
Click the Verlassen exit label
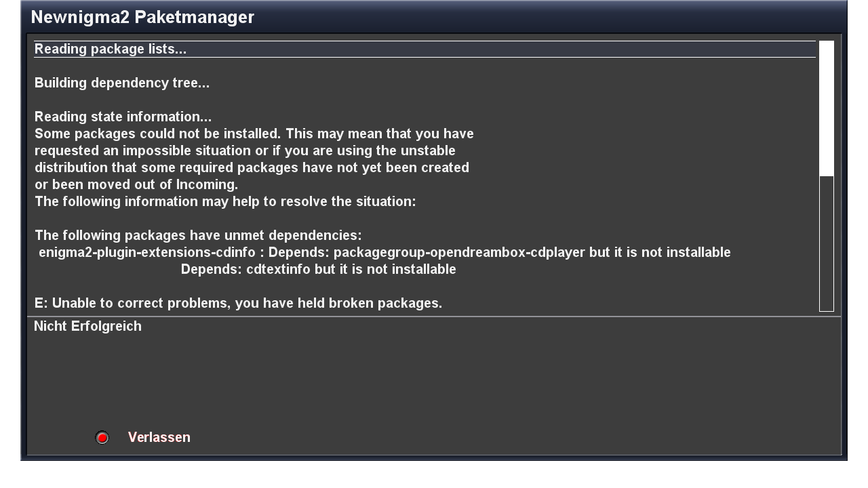(x=159, y=438)
